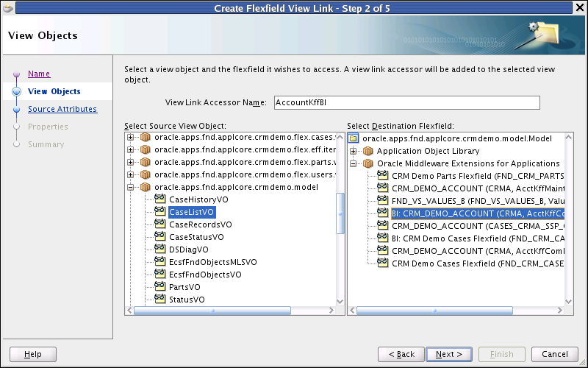Expand the crmdemo.flex.users package node
Viewport: 588px width, 368px height.
point(130,174)
